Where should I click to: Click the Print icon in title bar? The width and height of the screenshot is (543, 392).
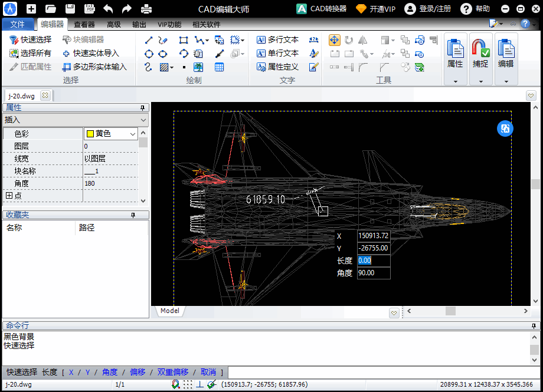point(146,9)
